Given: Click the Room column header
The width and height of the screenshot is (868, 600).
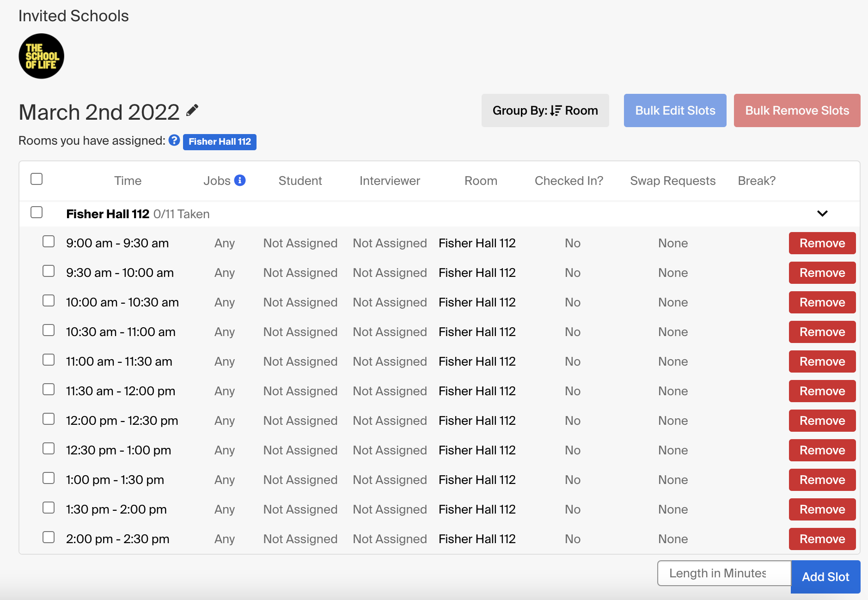Looking at the screenshot, I should 481,181.
